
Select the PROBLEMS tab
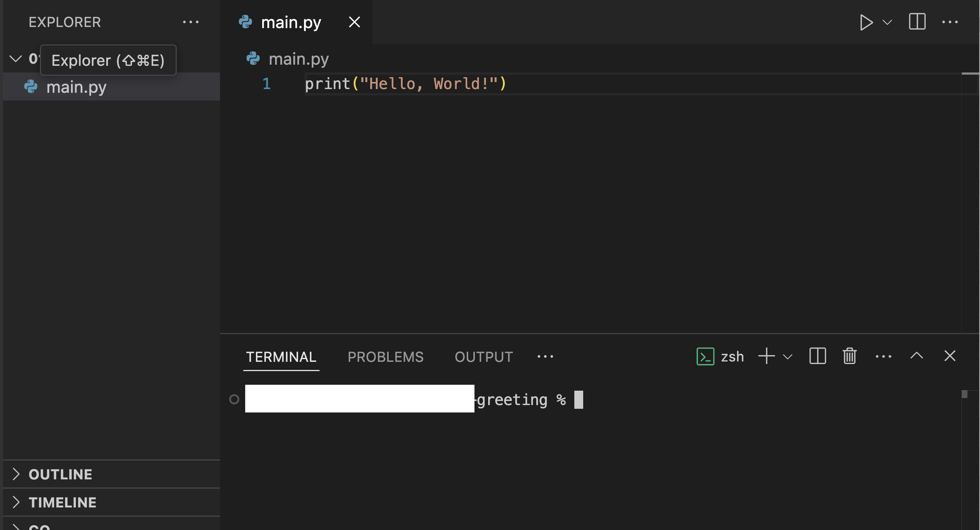(385, 356)
